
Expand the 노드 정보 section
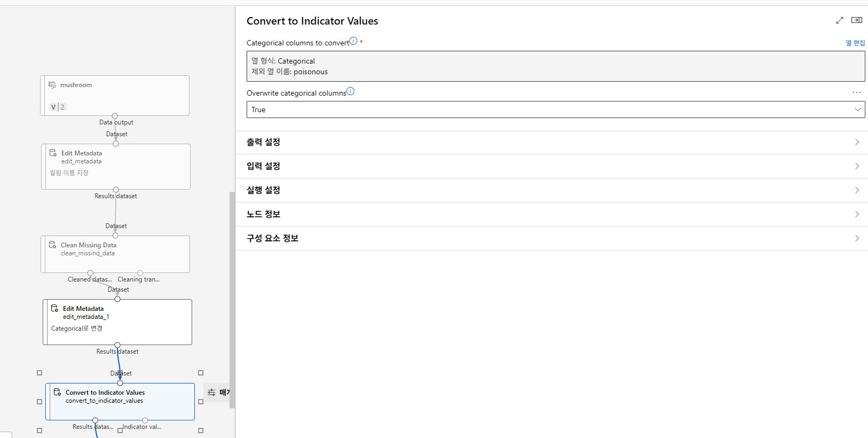[x=551, y=214]
